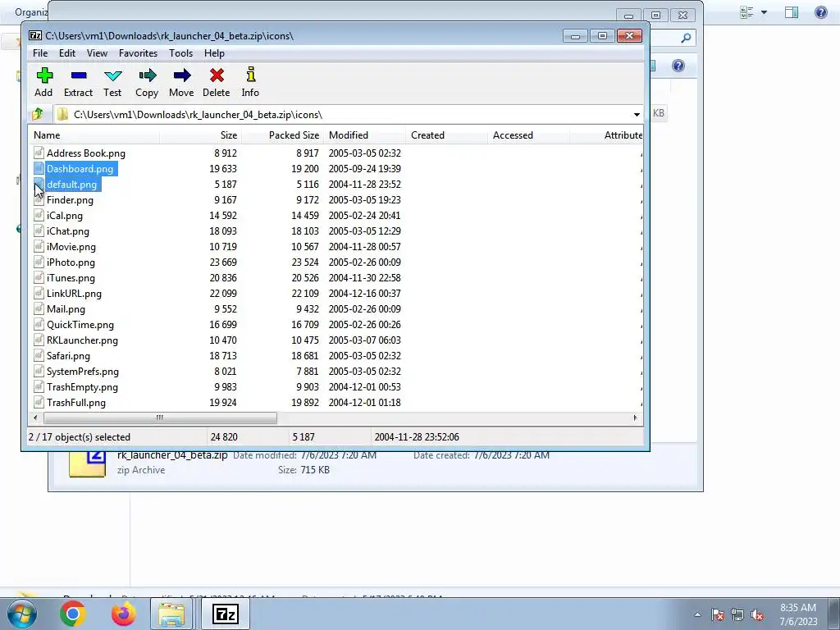
Task: Click the Move toolbar icon
Action: [x=181, y=75]
